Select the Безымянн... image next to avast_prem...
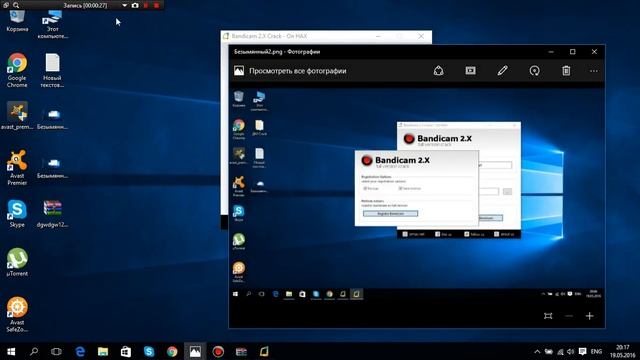 (x=52, y=118)
